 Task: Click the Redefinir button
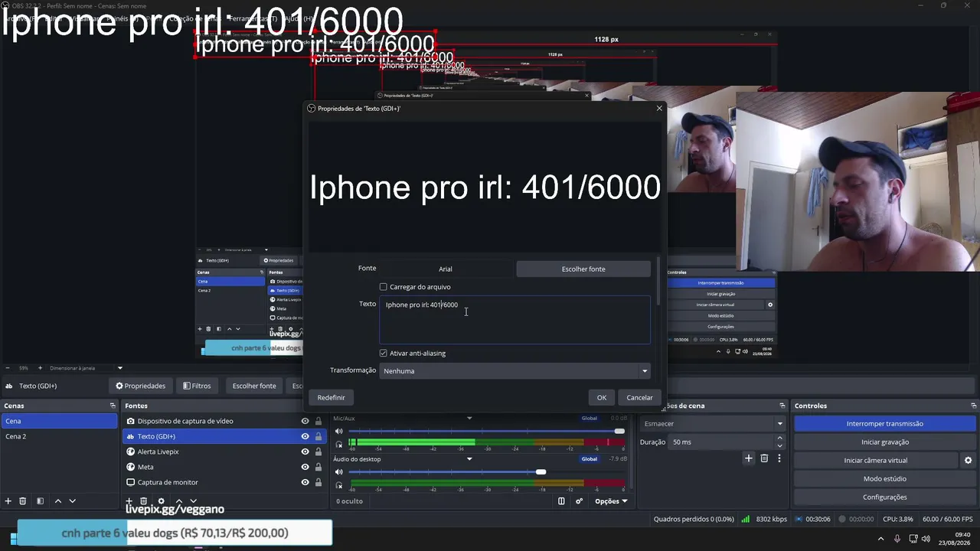[331, 398]
